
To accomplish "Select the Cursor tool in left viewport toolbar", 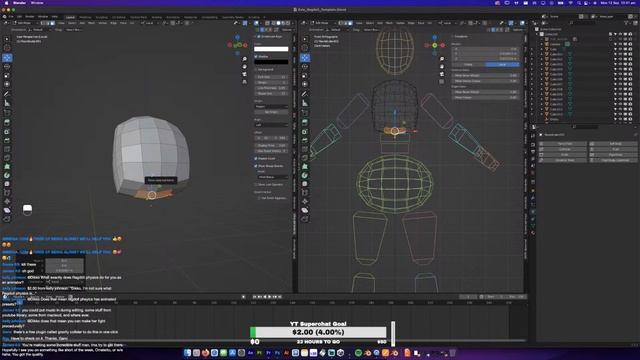I will click(7, 48).
